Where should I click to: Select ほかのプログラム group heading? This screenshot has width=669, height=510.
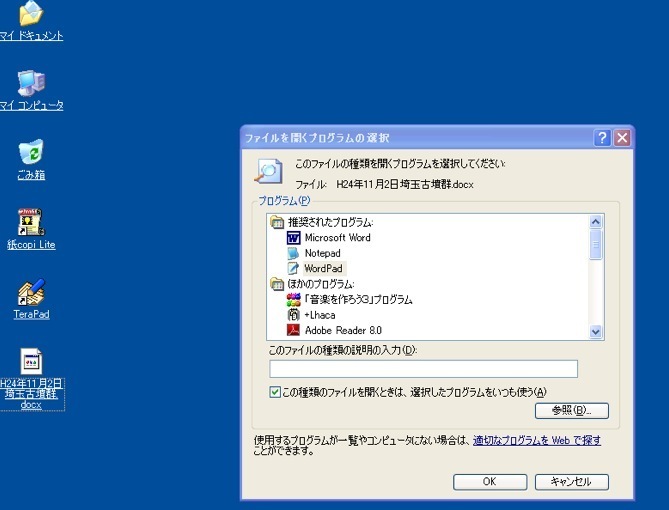click(x=321, y=284)
